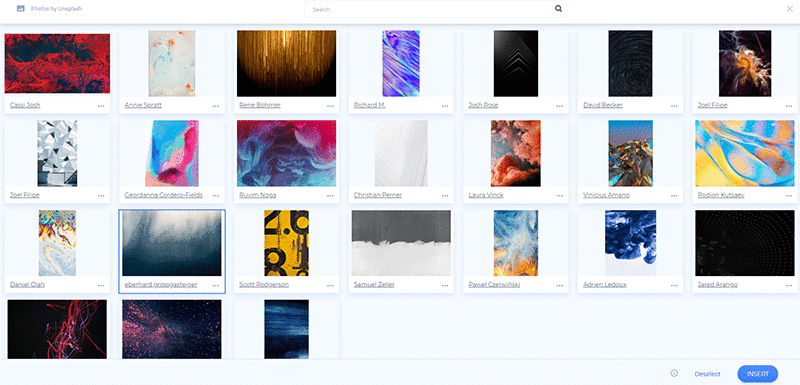Click the Photos by Unsplash icon
Screen dimensions: 800x385
pos(20,9)
